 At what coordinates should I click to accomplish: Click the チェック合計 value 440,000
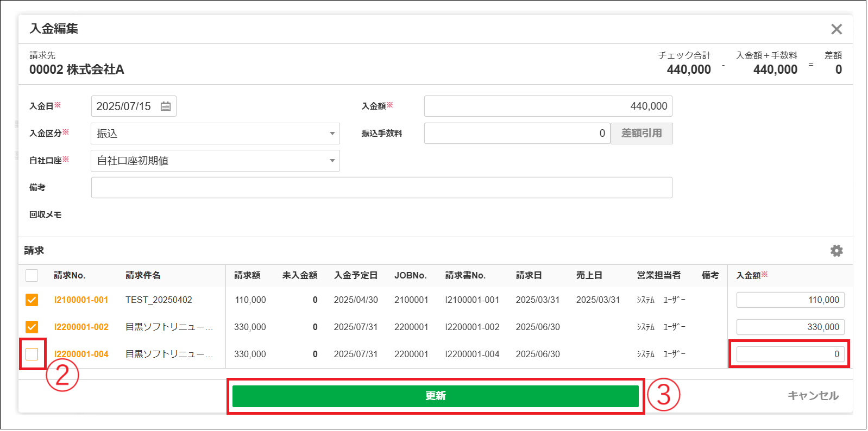(689, 69)
